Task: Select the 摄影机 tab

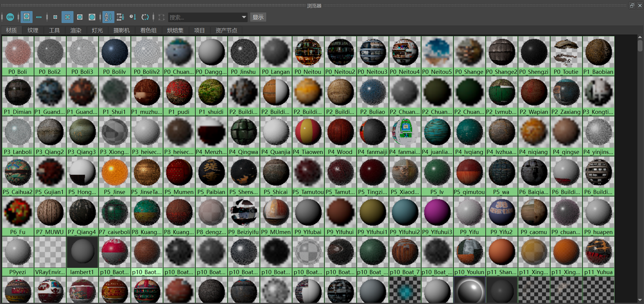Action: (x=122, y=30)
